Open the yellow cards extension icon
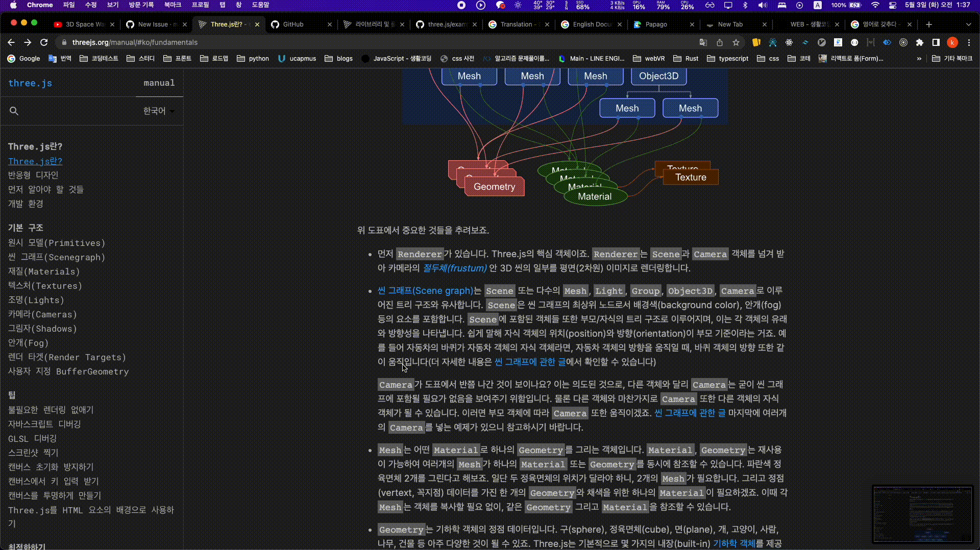 pyautogui.click(x=756, y=42)
